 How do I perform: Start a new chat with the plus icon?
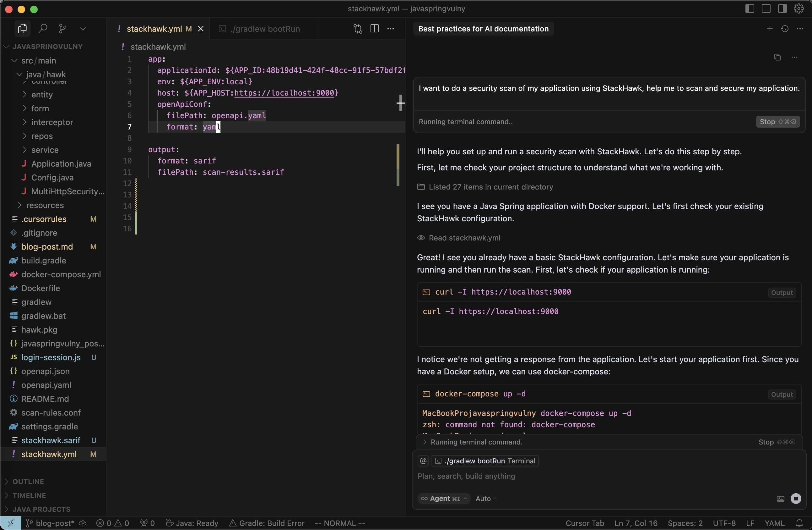coord(770,29)
